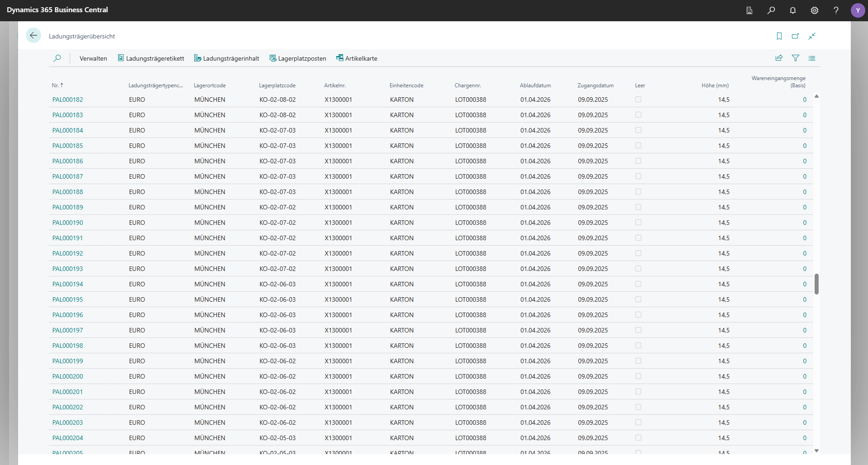This screenshot has width=868, height=465.
Task: Open the Dynamics 365 settings gear
Action: (814, 10)
